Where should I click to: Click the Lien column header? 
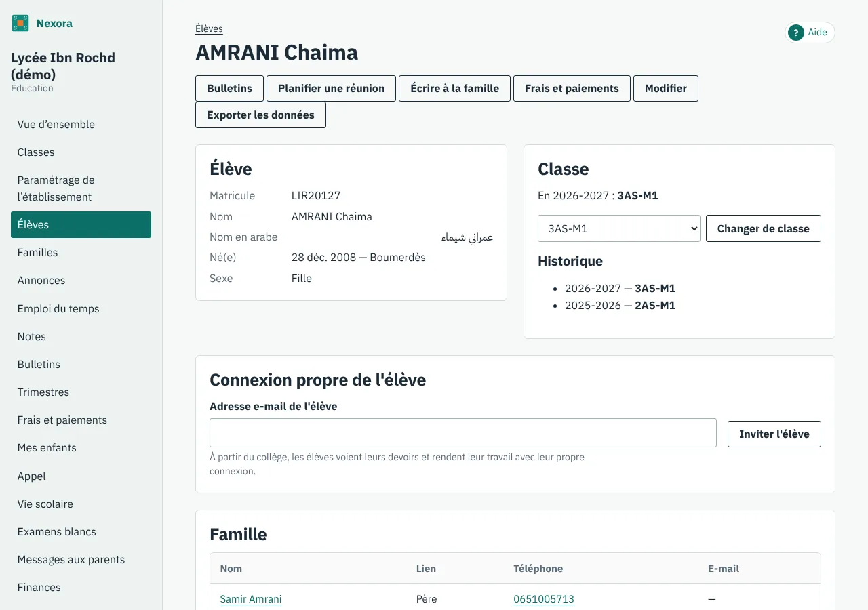pyautogui.click(x=426, y=569)
